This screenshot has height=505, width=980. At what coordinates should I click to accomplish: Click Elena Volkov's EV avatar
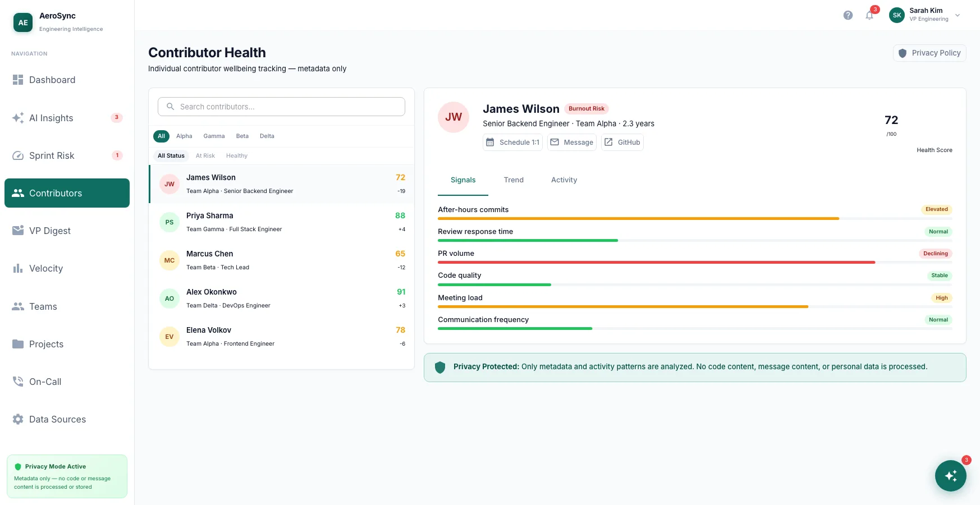[170, 337]
